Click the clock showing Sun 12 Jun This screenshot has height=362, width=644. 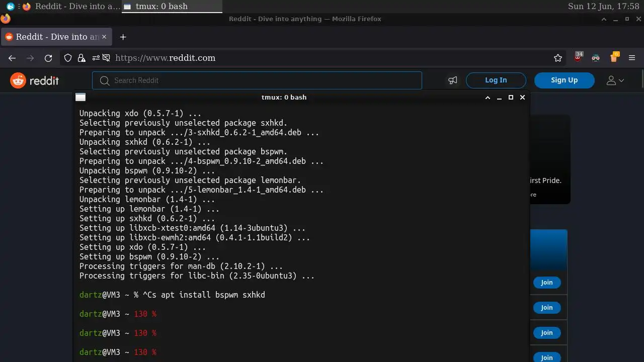(x=603, y=7)
